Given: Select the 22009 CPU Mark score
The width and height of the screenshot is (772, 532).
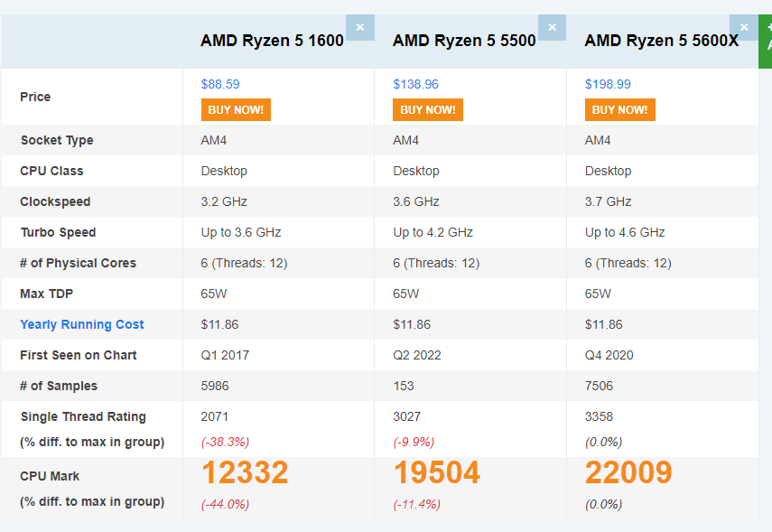Looking at the screenshot, I should [x=628, y=472].
